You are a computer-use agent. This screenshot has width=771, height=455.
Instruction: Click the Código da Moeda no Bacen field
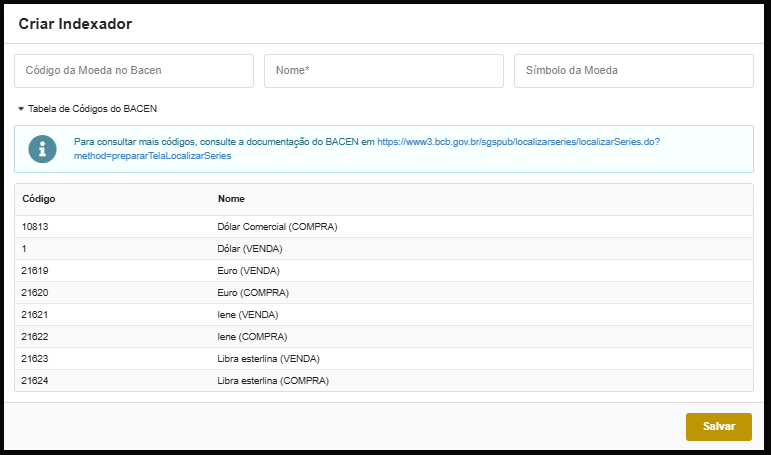tap(134, 71)
